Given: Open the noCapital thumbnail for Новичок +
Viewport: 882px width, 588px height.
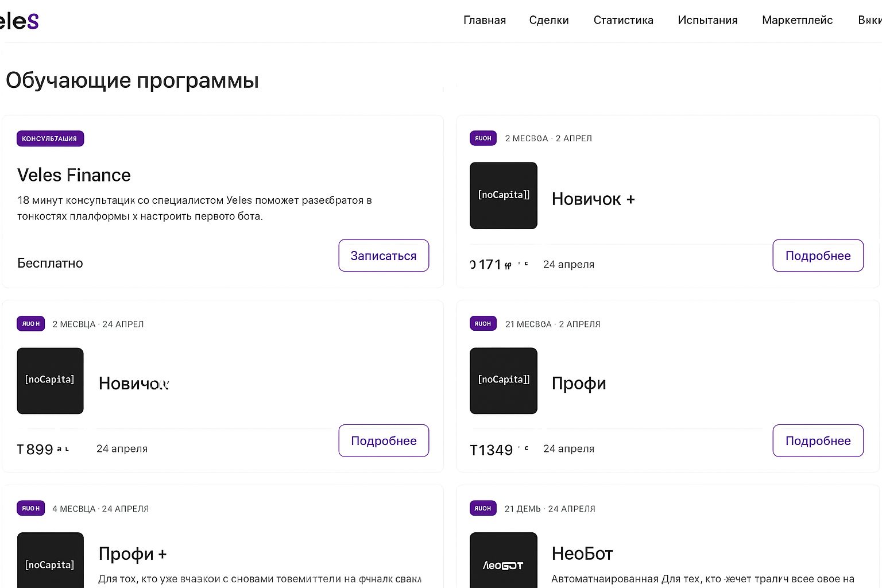Looking at the screenshot, I should (x=504, y=195).
